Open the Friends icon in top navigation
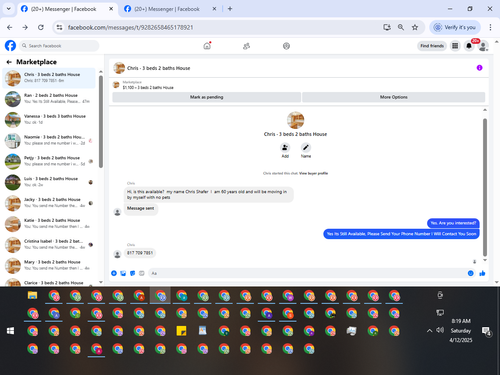This screenshot has height=375, width=500. tap(246, 46)
